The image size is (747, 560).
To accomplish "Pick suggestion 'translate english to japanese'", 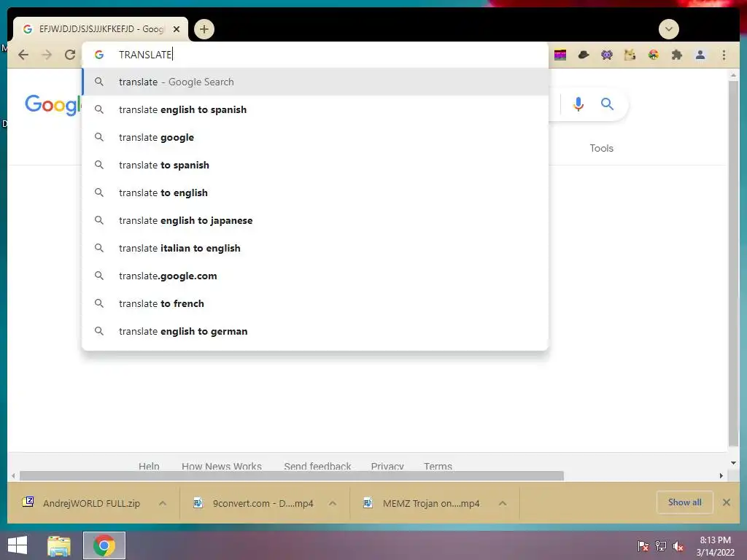I will [x=315, y=220].
